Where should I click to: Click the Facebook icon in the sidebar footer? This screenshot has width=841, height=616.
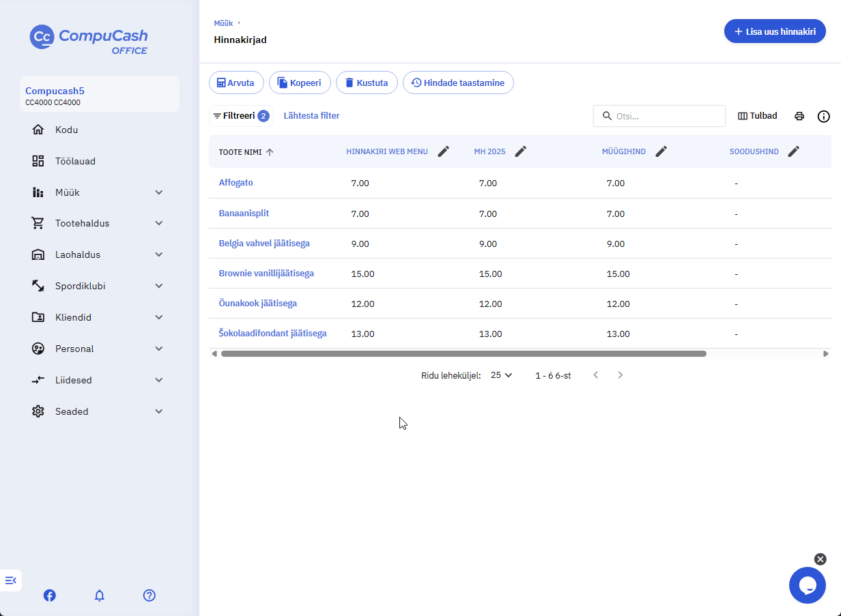(x=50, y=596)
